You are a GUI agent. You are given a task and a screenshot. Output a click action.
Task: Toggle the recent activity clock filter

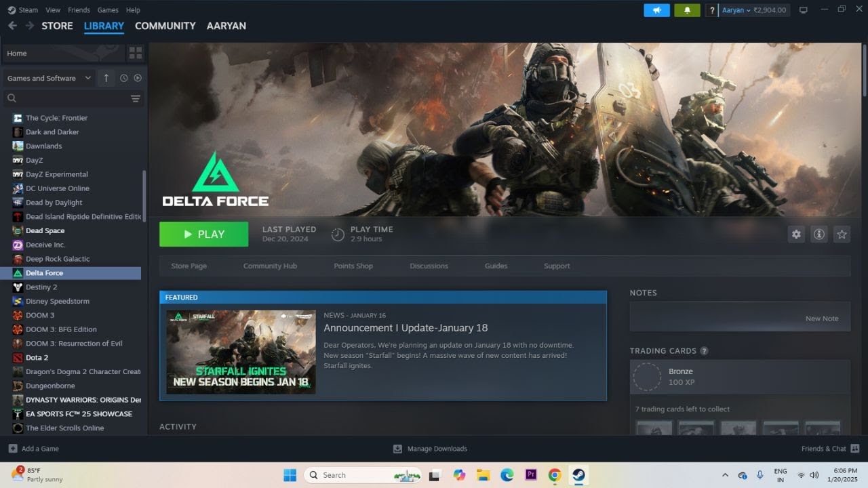(123, 78)
